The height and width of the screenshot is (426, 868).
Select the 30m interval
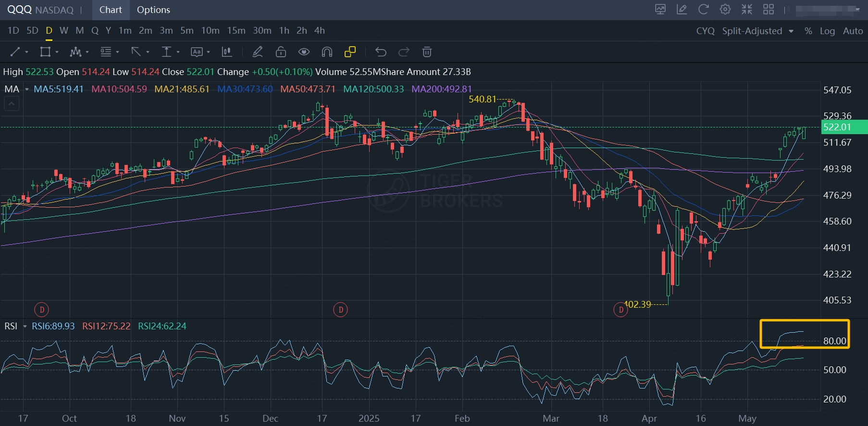coord(262,30)
